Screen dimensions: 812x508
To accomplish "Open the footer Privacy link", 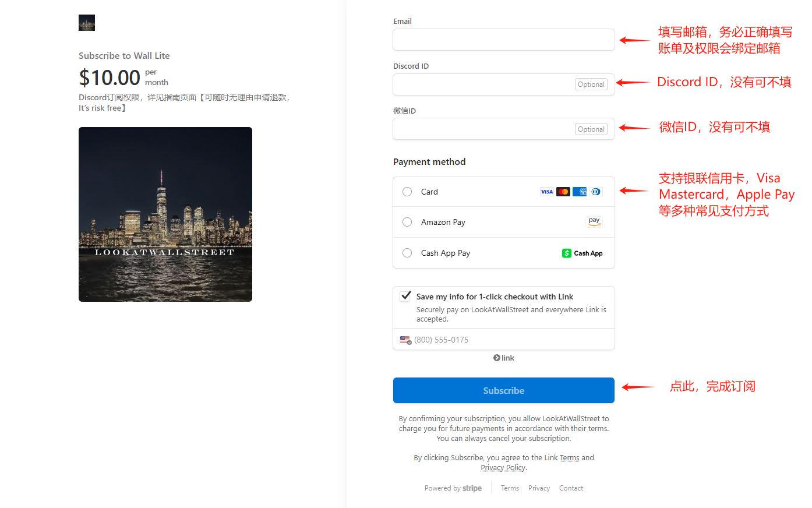I will tap(539, 488).
